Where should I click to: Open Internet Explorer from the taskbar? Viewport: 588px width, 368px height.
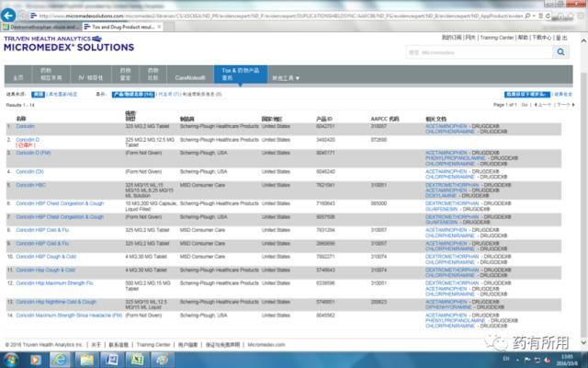point(60,361)
